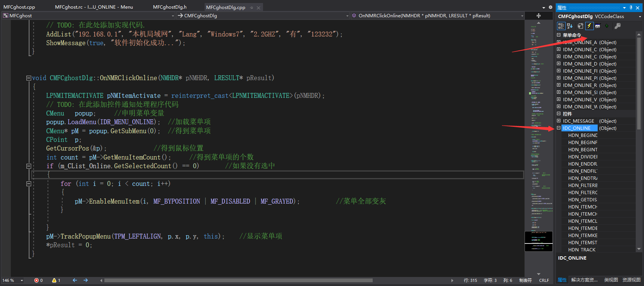This screenshot has width=644, height=286.
Task: Collapse the OnNMRClickOnline function outline
Action: click(x=29, y=78)
